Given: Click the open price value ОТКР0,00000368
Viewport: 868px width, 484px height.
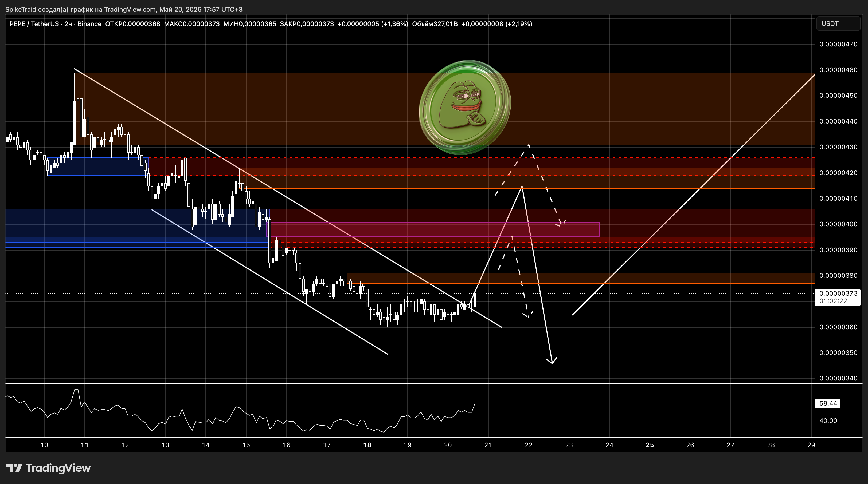Looking at the screenshot, I should 133,24.
